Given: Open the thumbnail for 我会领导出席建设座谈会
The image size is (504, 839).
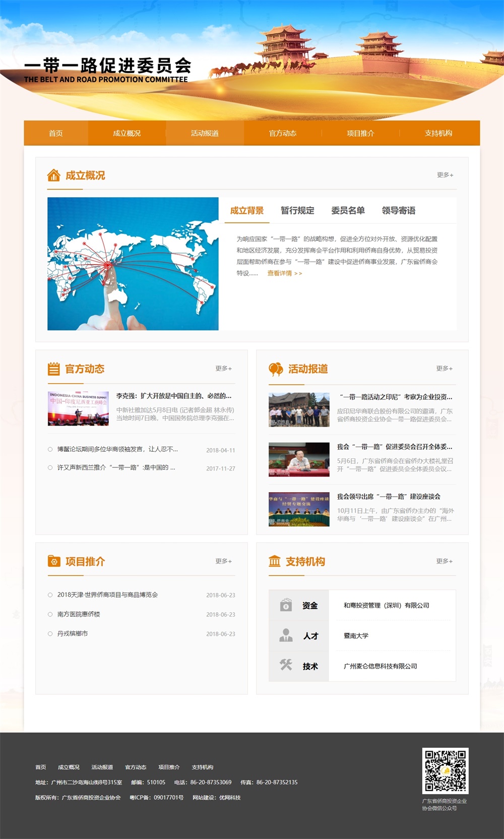Looking at the screenshot, I should [x=299, y=509].
